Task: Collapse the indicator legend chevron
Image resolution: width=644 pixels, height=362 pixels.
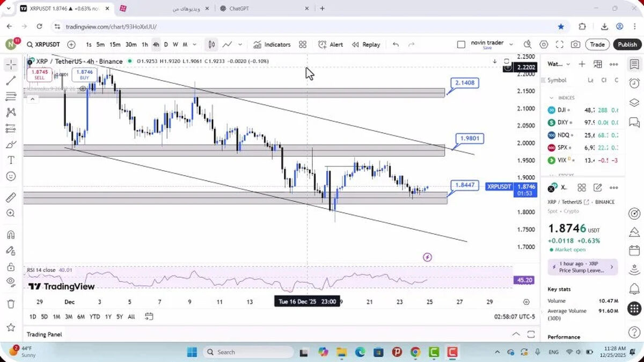Action: pyautogui.click(x=32, y=99)
